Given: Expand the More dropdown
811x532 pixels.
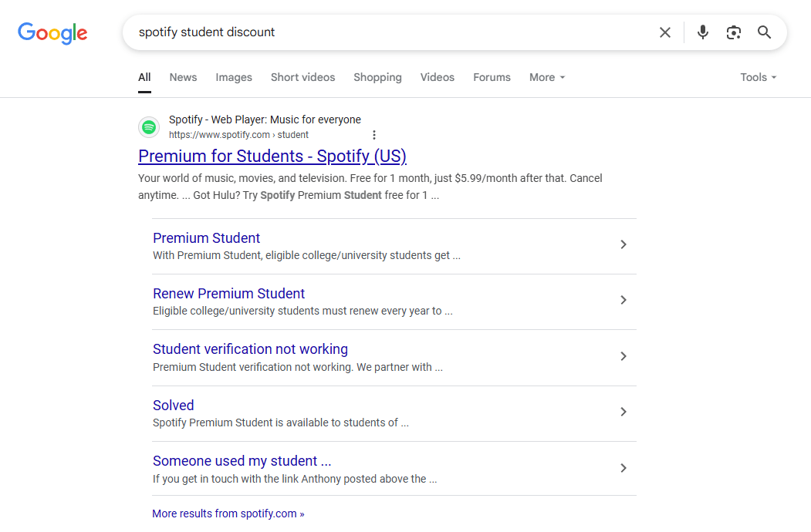Looking at the screenshot, I should click(x=547, y=78).
